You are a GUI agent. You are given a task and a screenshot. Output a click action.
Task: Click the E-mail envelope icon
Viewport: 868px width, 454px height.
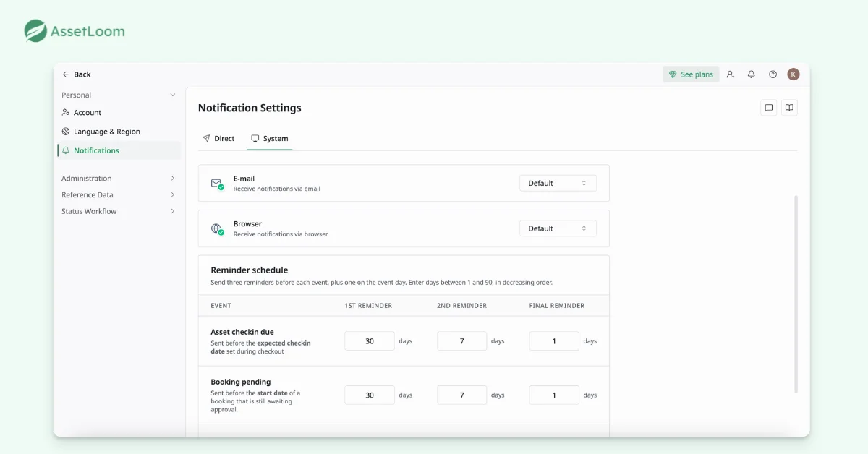point(217,184)
